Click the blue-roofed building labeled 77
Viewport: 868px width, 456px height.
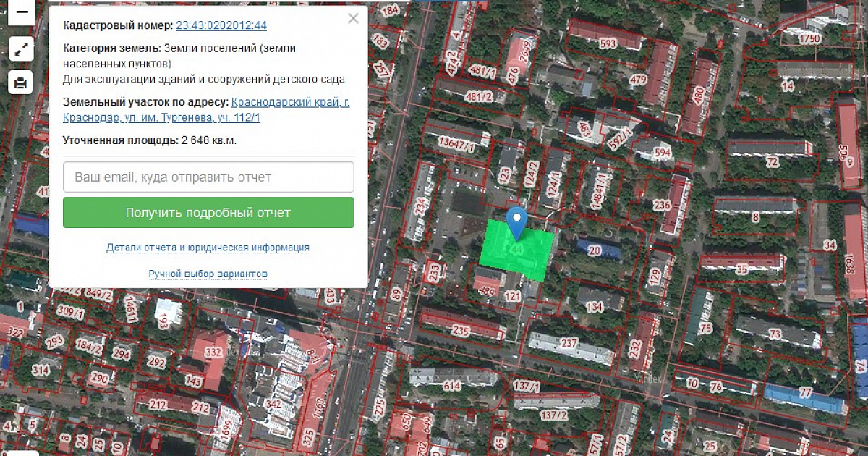pos(804,394)
